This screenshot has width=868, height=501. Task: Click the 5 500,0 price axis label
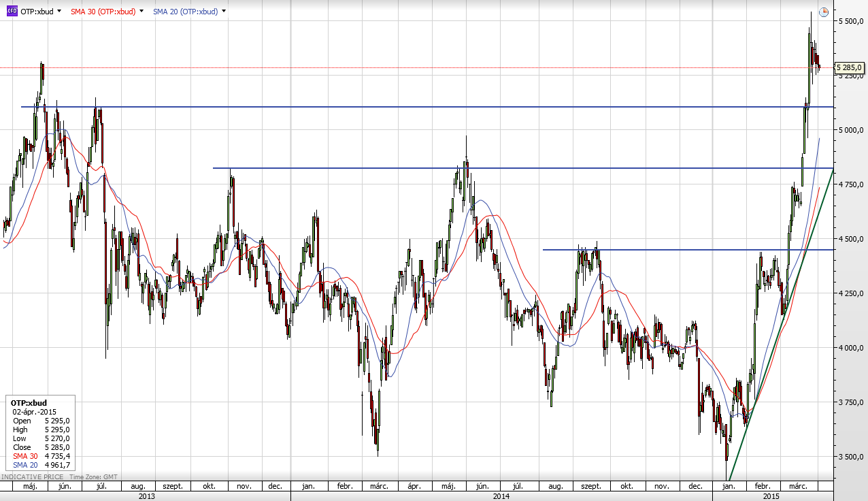[x=851, y=21]
